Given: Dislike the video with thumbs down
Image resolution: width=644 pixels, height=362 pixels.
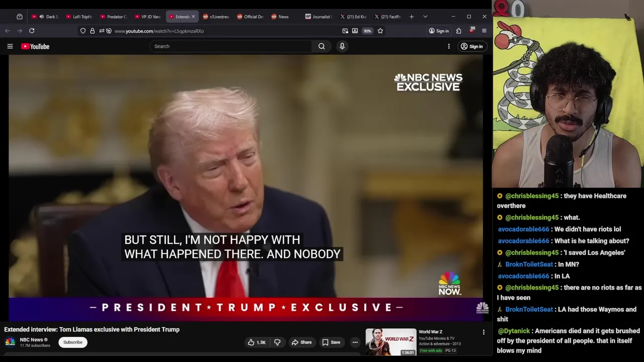Looking at the screenshot, I should click(x=277, y=342).
